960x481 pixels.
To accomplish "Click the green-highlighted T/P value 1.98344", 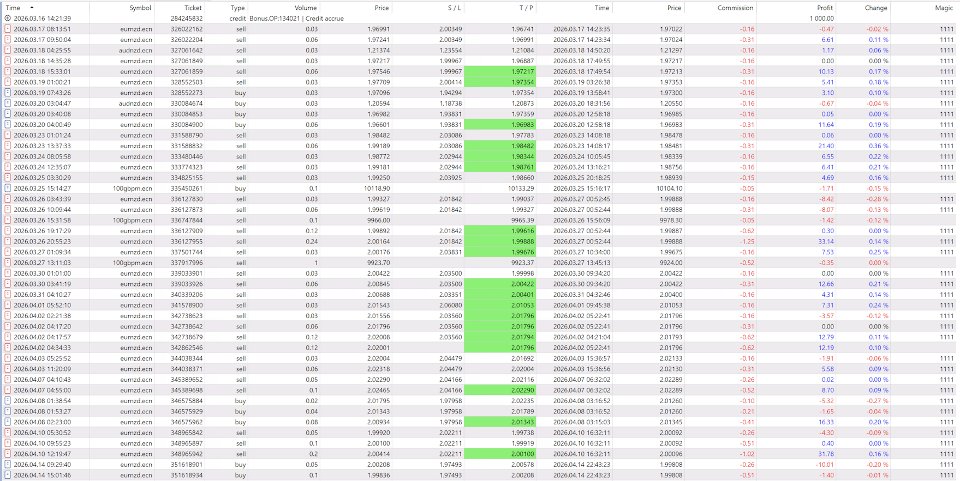I will coord(500,156).
